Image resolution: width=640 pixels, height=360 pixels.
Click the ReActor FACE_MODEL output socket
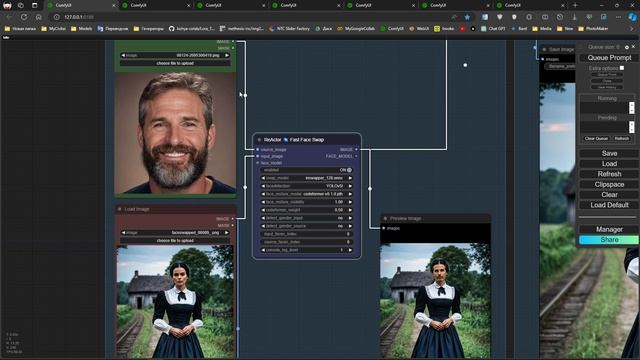[x=356, y=156]
